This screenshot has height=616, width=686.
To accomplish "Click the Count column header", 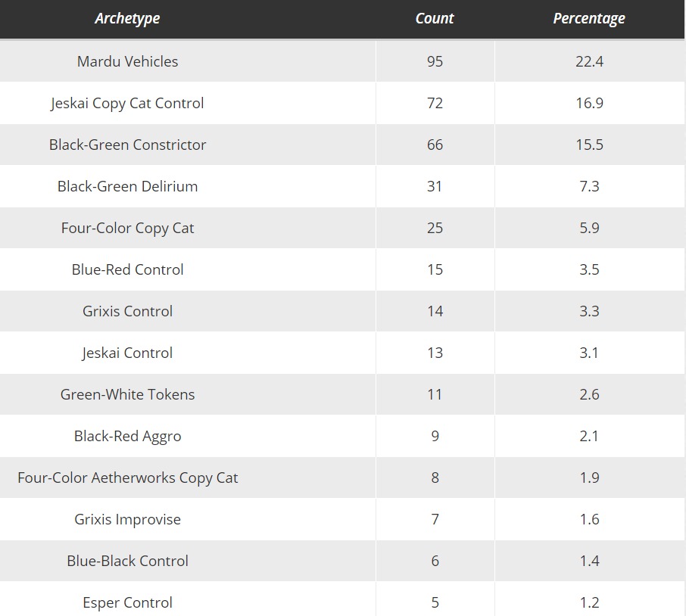I will pyautogui.click(x=435, y=18).
